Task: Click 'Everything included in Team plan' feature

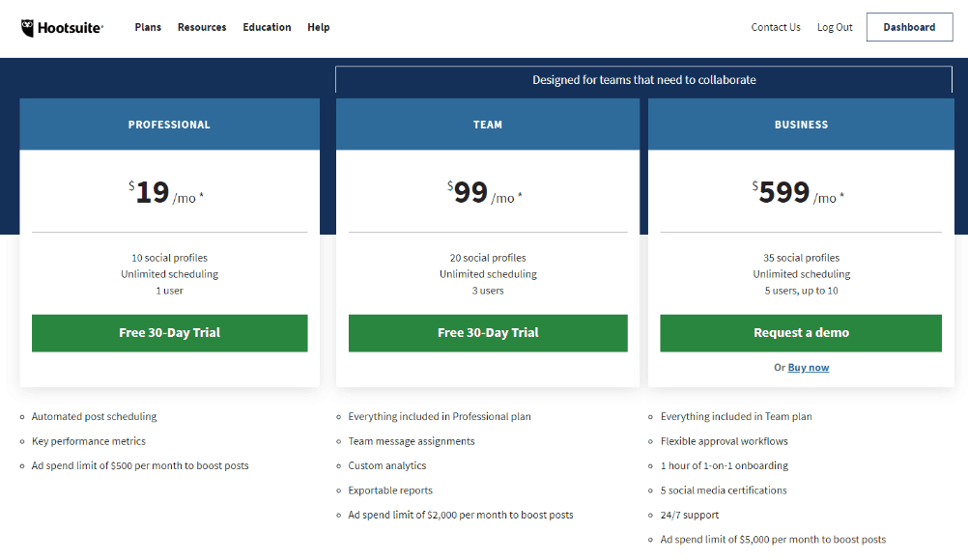Action: (x=736, y=416)
